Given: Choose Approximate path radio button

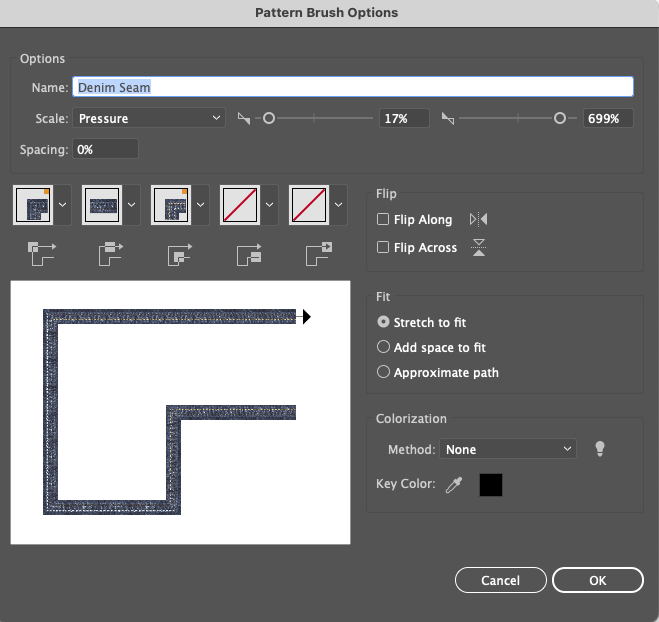Looking at the screenshot, I should (x=438, y=372).
